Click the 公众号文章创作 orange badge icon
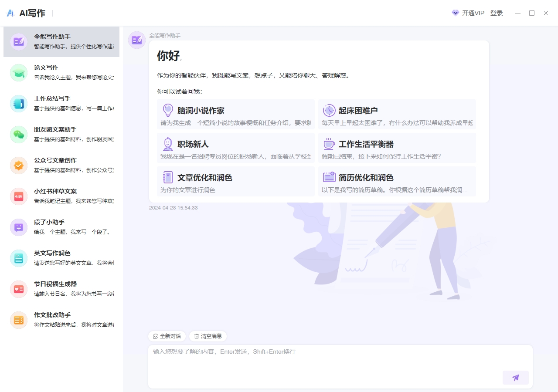Screen dimensions: 558x392 click(19, 166)
